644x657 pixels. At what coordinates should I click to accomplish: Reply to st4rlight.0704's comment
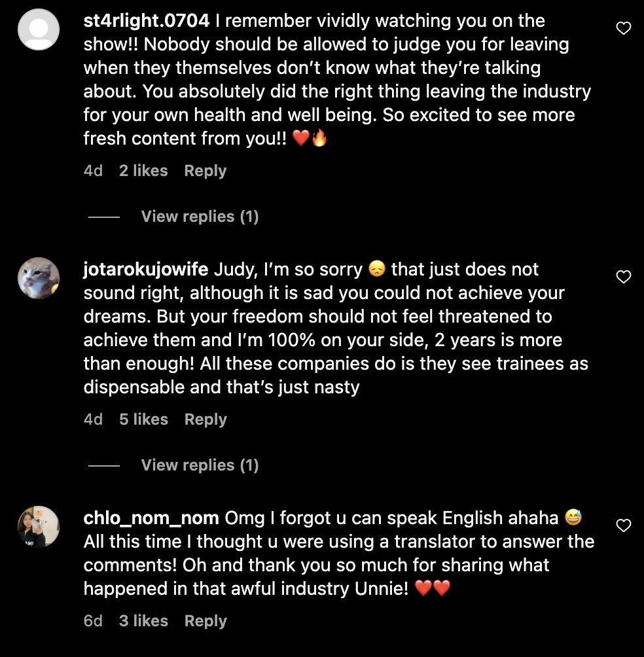pyautogui.click(x=205, y=171)
